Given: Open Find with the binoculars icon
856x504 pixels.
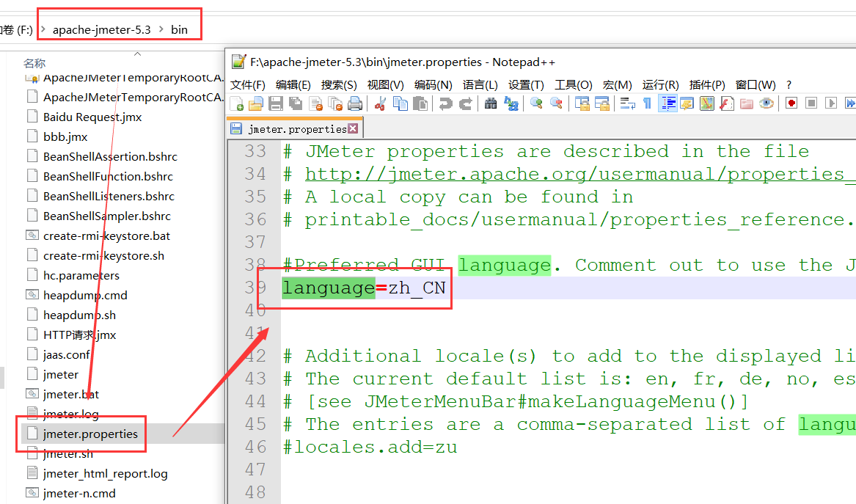Looking at the screenshot, I should tap(491, 103).
